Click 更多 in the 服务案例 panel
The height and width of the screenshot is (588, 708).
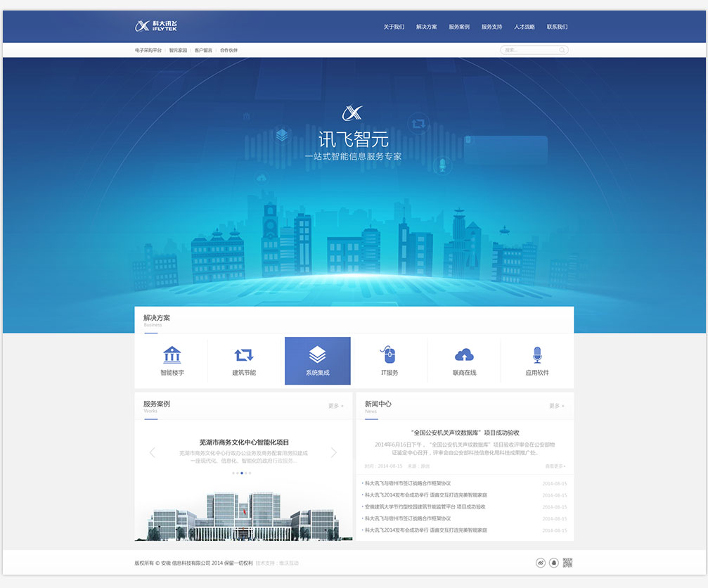[x=335, y=406]
